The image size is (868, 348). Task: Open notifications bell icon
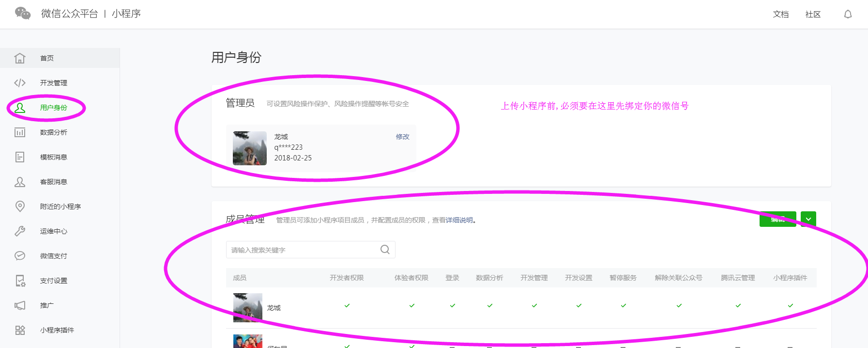coord(848,14)
